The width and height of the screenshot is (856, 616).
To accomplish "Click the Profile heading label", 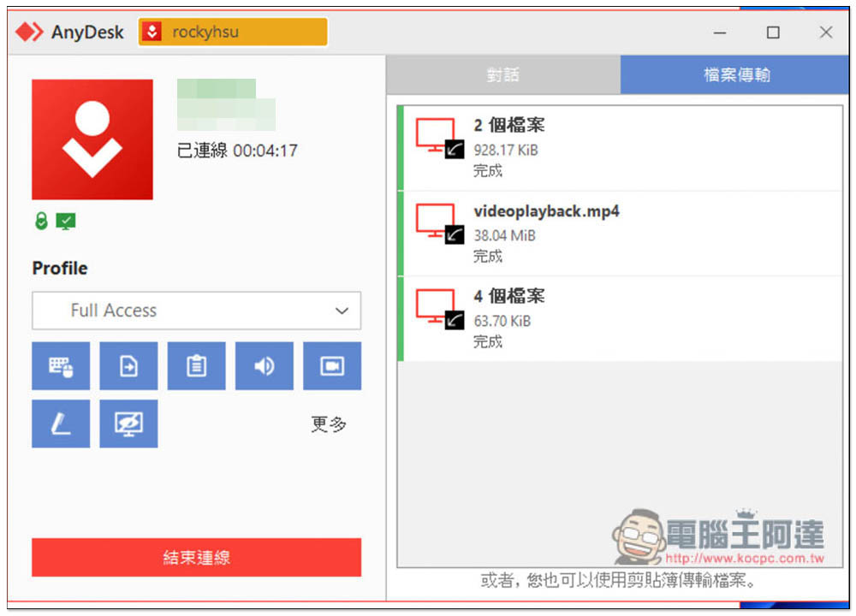I will coord(60,269).
